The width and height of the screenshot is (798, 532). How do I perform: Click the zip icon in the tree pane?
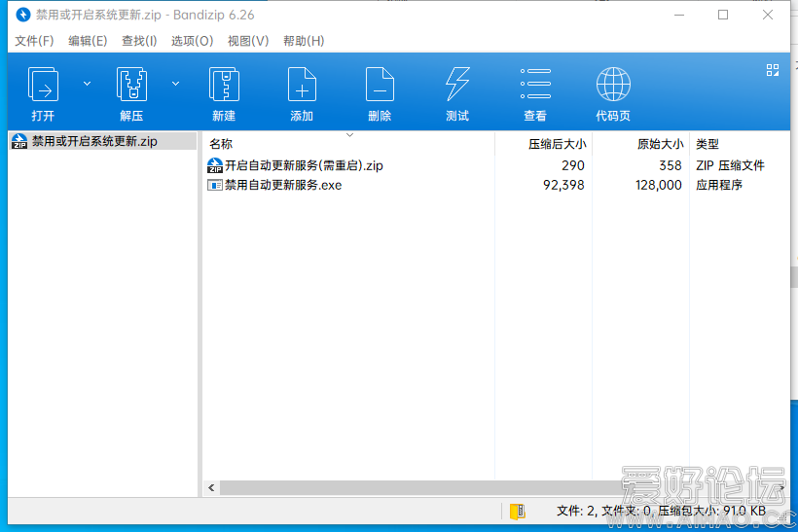point(19,141)
